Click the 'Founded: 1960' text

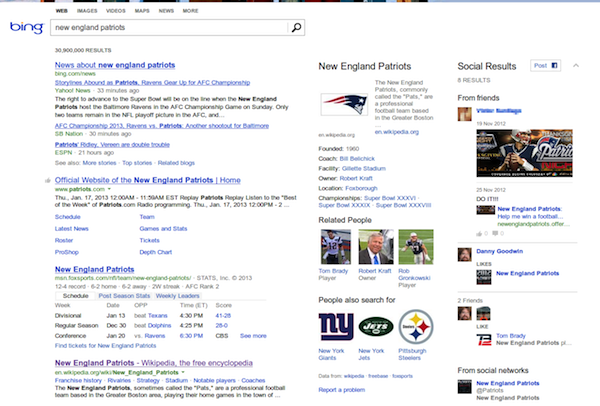339,149
